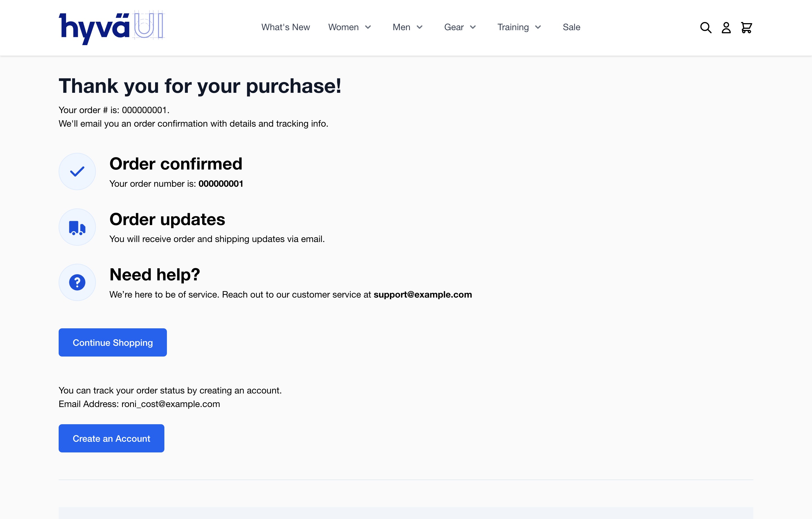Open the shopping cart icon
The image size is (812, 519).
click(x=746, y=27)
